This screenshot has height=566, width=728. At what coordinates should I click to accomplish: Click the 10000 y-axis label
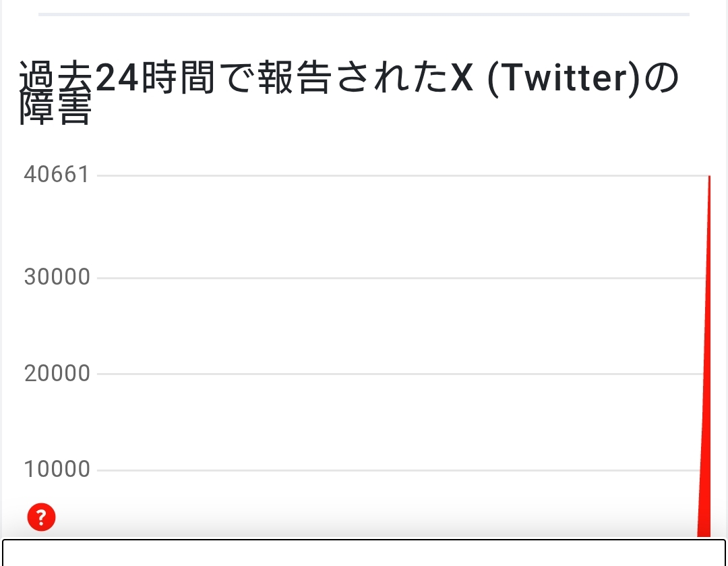[x=57, y=469]
